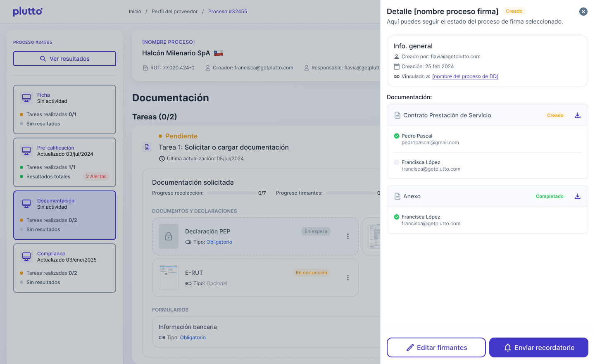The image size is (595, 364).
Task: Open the E-RUT document thumbnail
Action: click(169, 277)
